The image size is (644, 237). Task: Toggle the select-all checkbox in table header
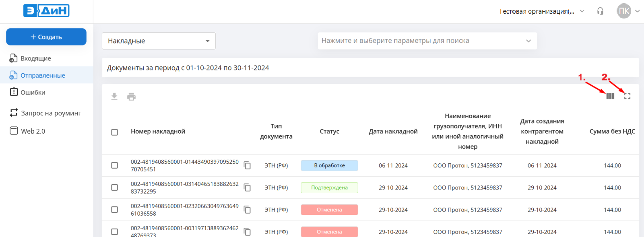pyautogui.click(x=115, y=132)
